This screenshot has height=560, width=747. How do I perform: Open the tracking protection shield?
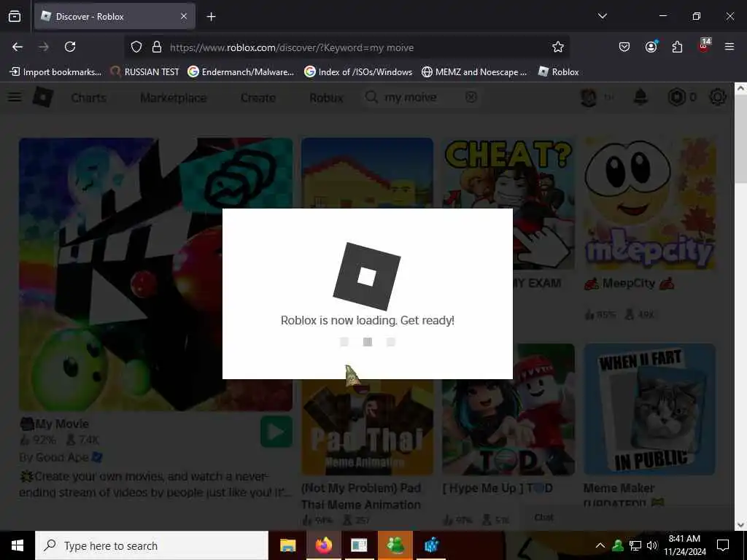click(x=136, y=47)
